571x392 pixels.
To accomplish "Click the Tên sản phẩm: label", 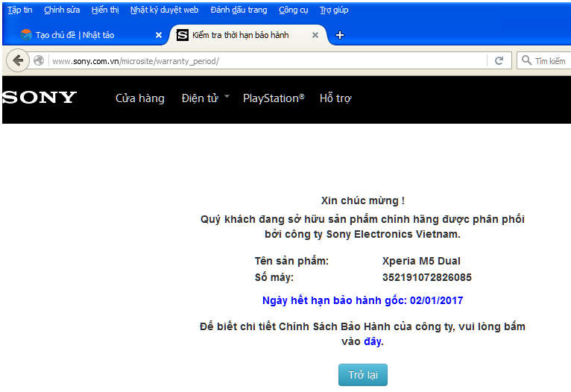I will [x=291, y=261].
